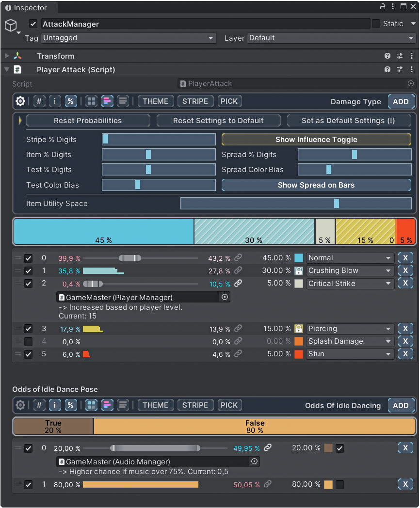Select the grid layout icon in the toolbar

(91, 101)
